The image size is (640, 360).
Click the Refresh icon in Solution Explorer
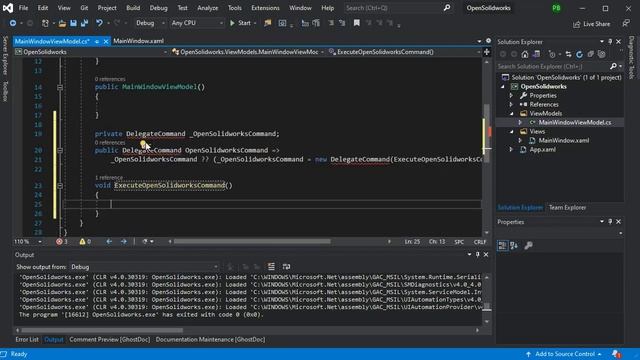coord(580,54)
